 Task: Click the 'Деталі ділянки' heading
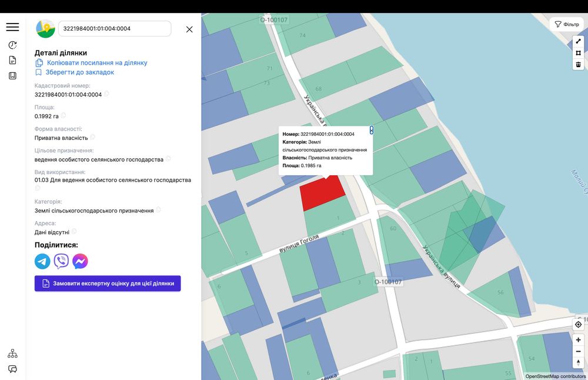[x=61, y=53]
